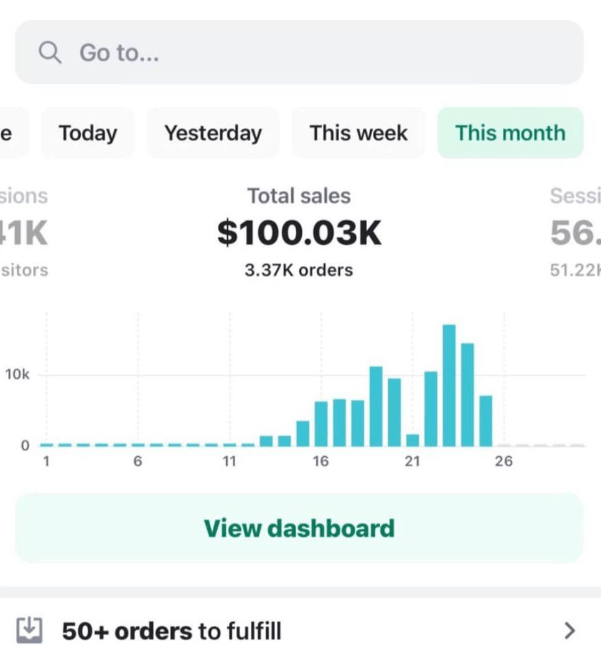Switch to This week tab
The image size is (601, 654).
coord(358,133)
